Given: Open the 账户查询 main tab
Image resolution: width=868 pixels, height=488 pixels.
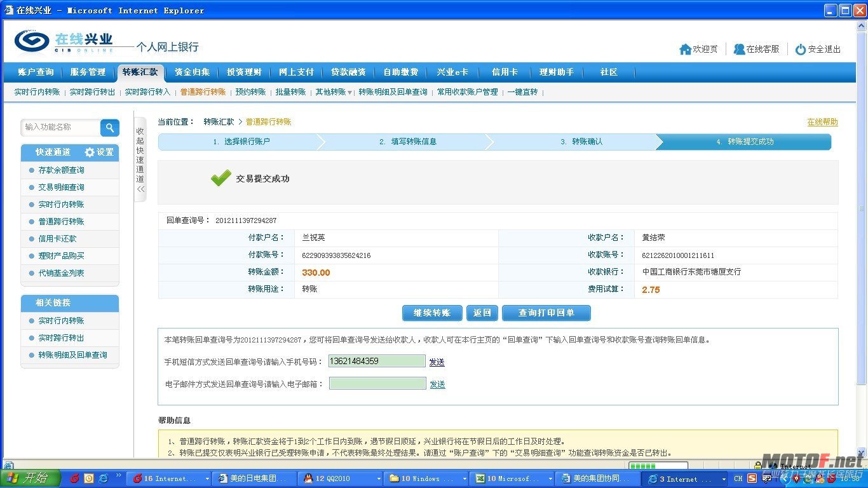Looking at the screenshot, I should click(36, 72).
